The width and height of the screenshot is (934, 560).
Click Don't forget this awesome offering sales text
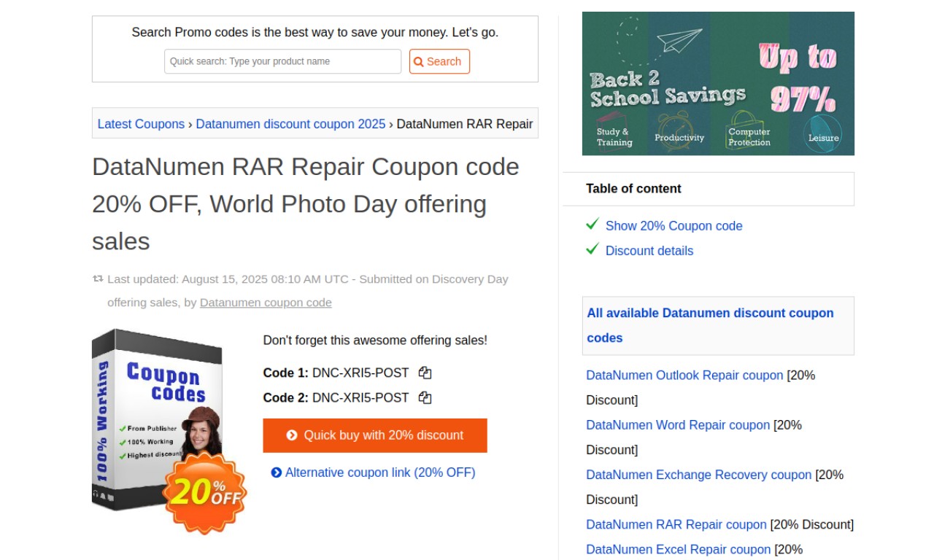[375, 341]
